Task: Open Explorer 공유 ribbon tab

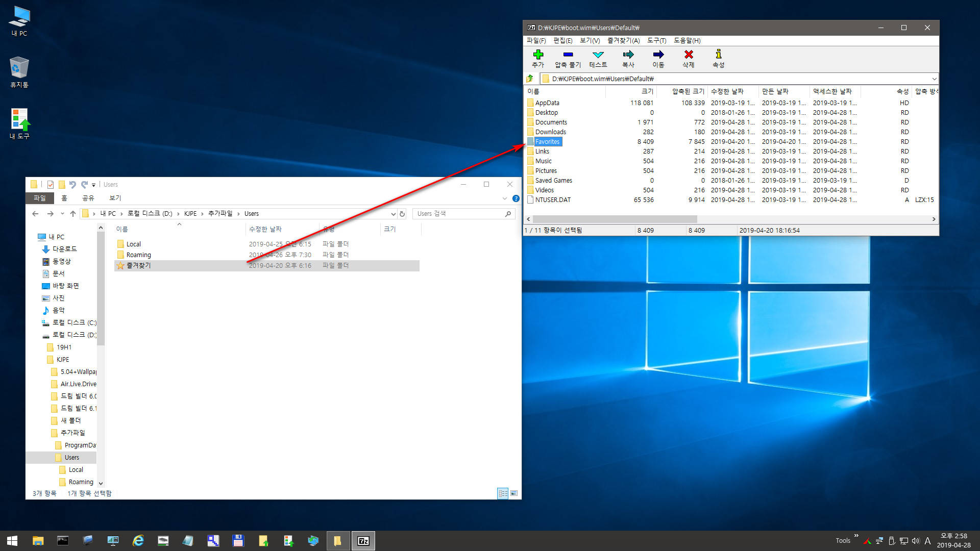Action: [88, 198]
